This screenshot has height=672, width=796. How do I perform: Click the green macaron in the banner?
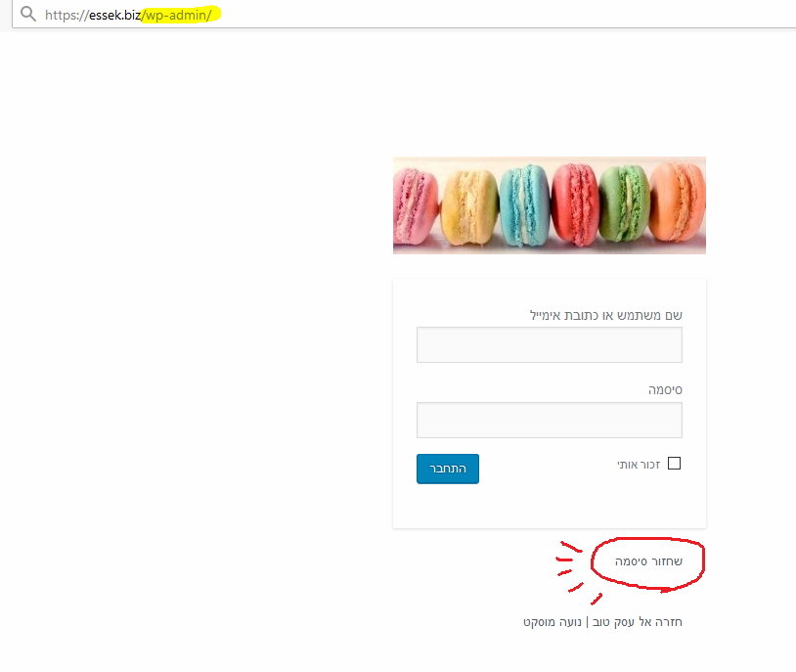pos(625,202)
